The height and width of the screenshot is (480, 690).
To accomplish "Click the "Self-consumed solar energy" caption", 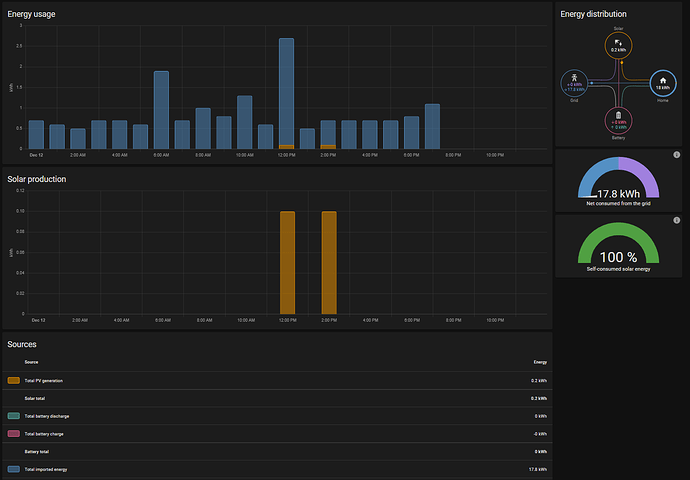I will point(618,269).
